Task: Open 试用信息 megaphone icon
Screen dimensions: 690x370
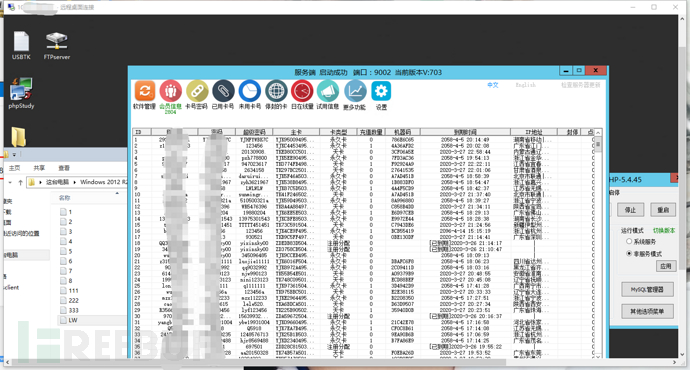Action: 328,91
